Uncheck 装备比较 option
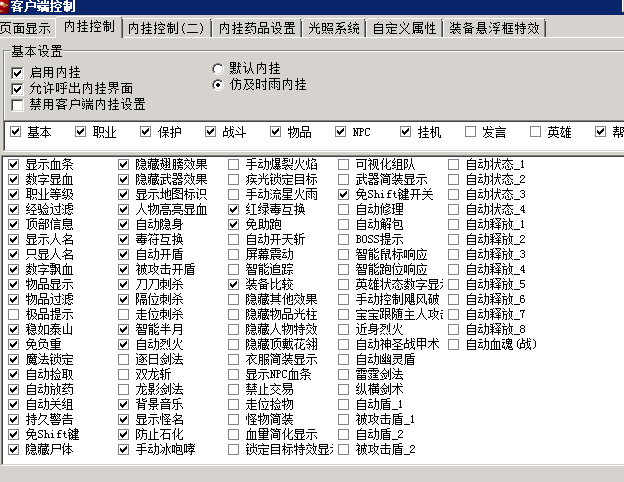624x482 pixels. [233, 285]
